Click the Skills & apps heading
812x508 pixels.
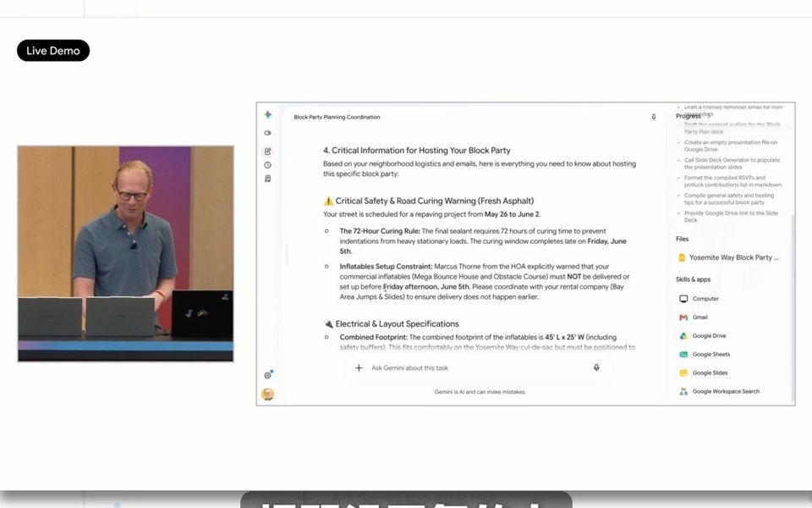tap(693, 279)
